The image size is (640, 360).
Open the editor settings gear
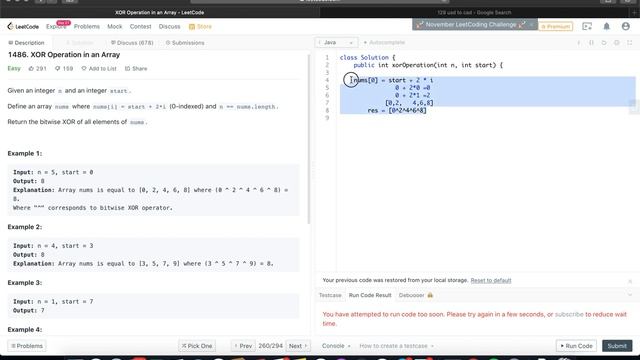617,42
